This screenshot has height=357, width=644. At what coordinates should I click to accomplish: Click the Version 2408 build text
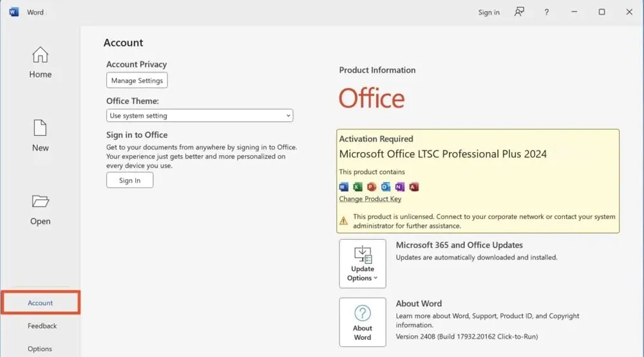pyautogui.click(x=466, y=336)
